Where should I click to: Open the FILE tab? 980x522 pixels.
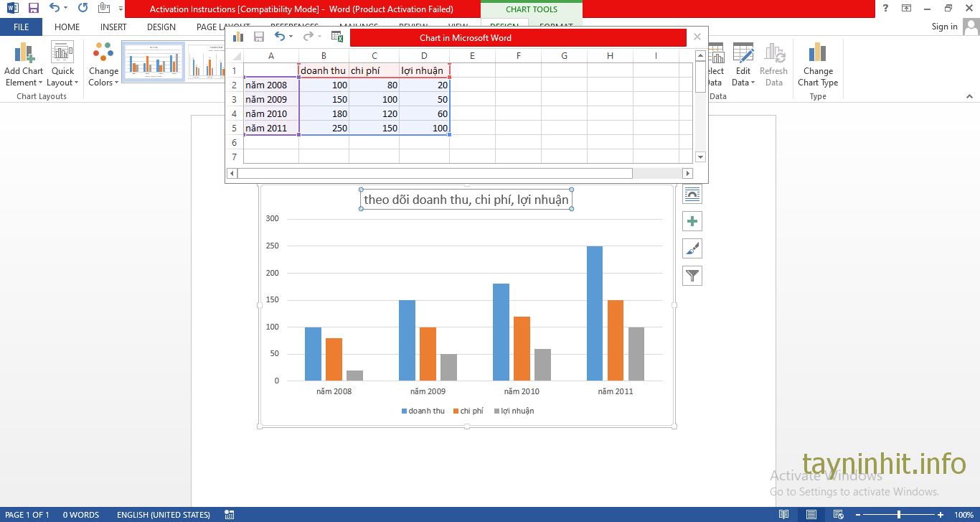point(21,27)
